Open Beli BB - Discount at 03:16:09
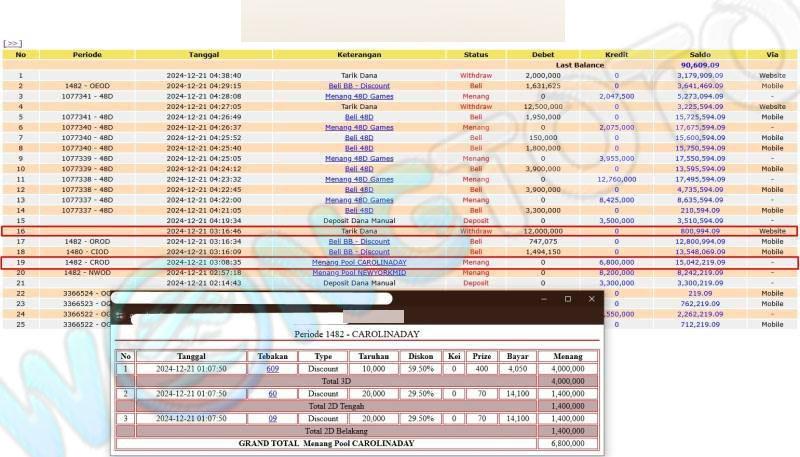Screen dimensions: 800x457 [359, 252]
